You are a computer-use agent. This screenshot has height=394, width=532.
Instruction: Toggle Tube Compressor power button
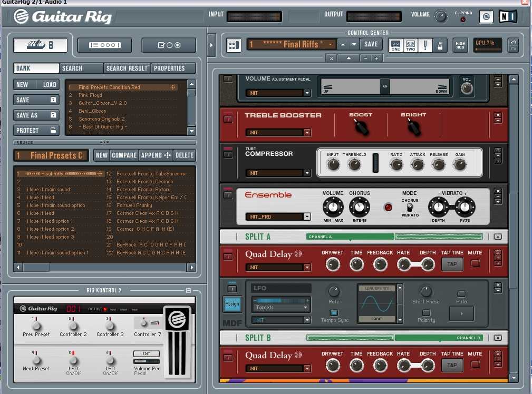pos(228,154)
